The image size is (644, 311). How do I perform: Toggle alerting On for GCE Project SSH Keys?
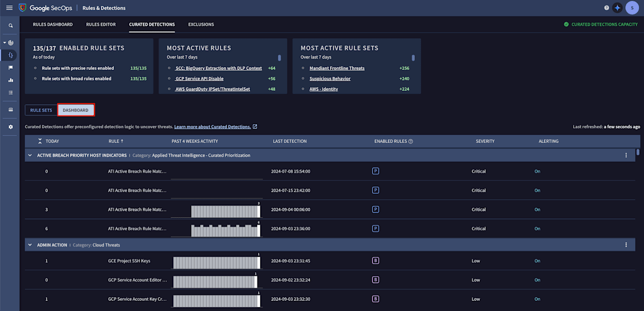[x=537, y=261]
